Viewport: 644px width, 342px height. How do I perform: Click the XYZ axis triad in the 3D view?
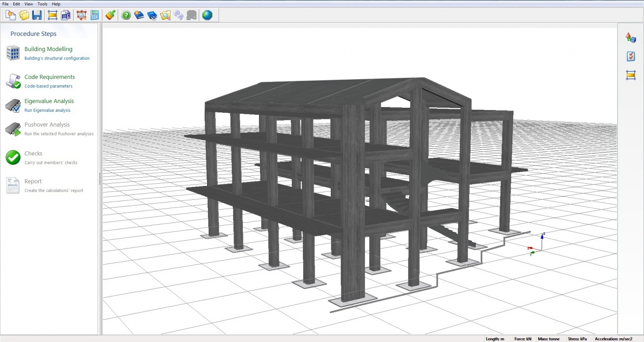537,244
